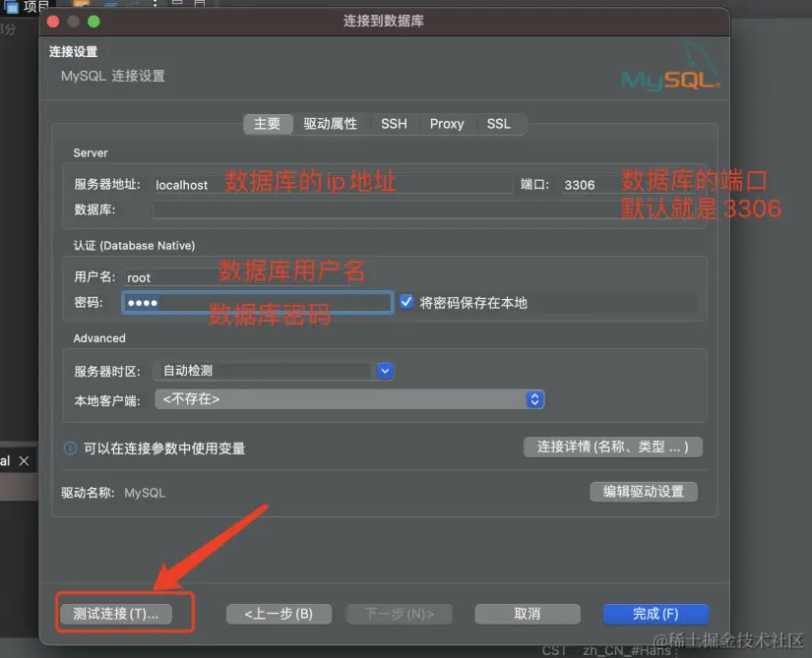Click the CST status bar entry
The width and height of the screenshot is (812, 658).
coord(554,650)
